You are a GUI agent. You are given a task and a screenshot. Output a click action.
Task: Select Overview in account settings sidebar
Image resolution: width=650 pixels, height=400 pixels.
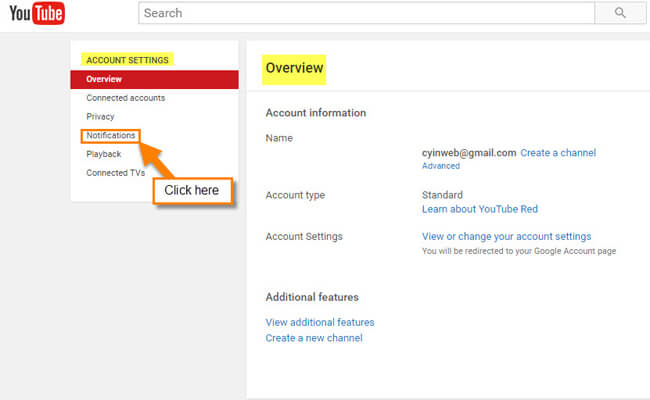tap(155, 79)
